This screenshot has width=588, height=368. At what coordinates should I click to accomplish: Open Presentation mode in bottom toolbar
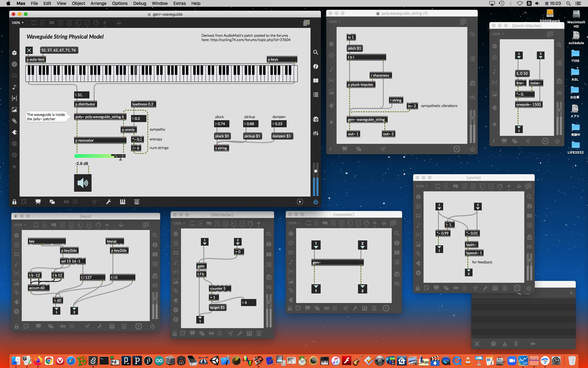pyautogui.click(x=38, y=202)
